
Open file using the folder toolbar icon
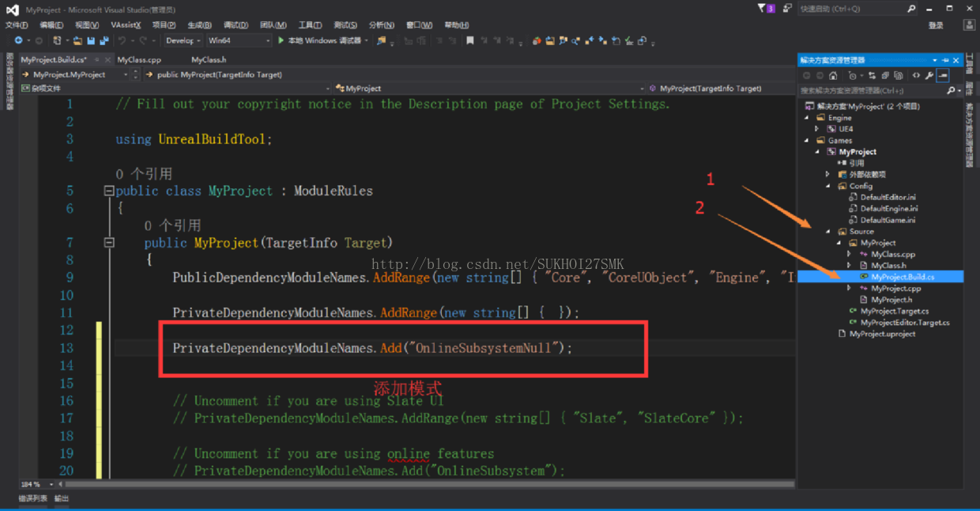click(77, 40)
